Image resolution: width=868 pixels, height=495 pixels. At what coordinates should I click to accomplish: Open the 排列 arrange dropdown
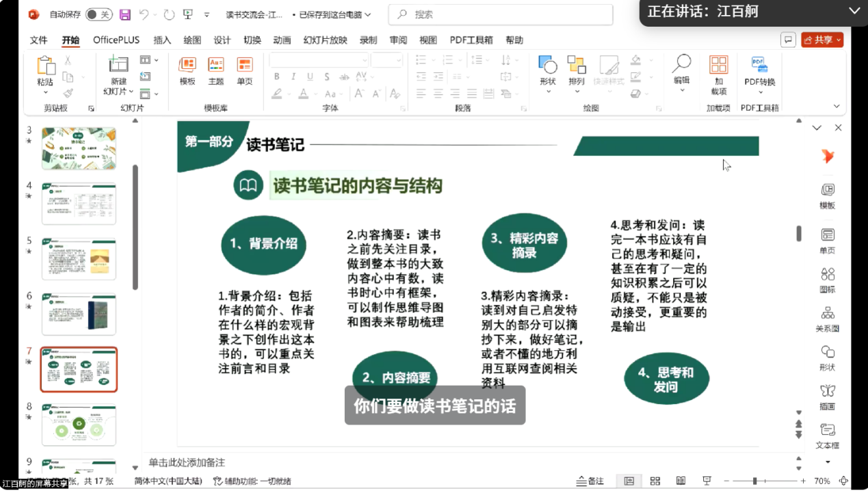(x=577, y=91)
